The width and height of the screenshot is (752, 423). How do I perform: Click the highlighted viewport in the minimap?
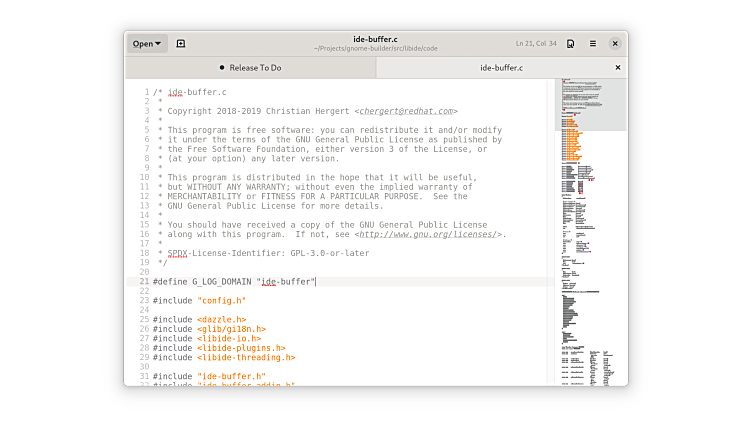click(x=590, y=105)
